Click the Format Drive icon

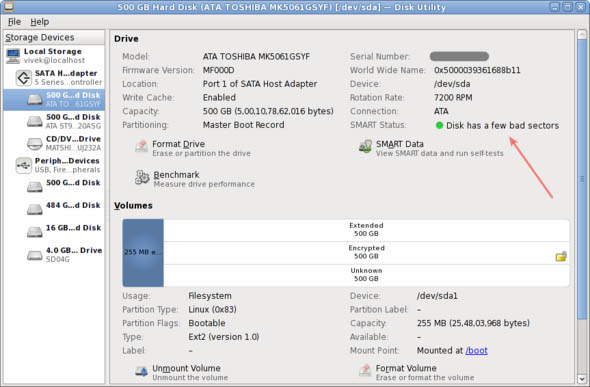tap(142, 146)
